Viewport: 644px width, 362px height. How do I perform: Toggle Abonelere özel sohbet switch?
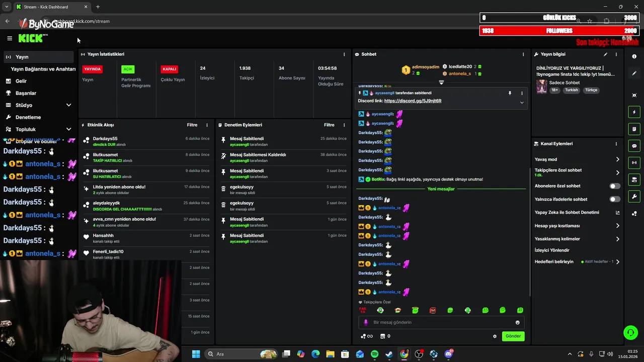(615, 186)
